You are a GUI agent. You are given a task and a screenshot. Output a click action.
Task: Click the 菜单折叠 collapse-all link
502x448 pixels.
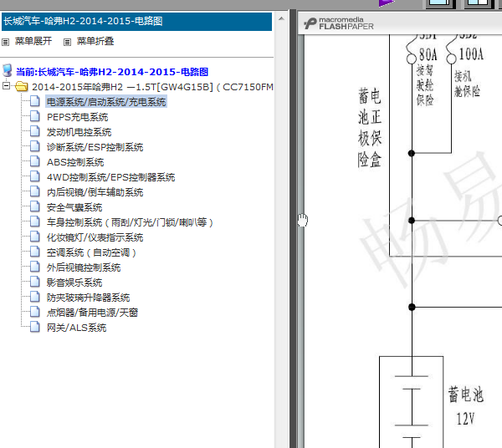pos(95,41)
